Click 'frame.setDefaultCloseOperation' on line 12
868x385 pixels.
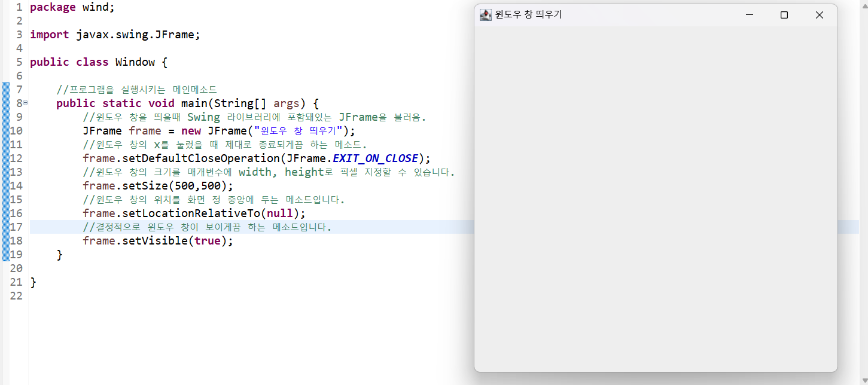(181, 158)
